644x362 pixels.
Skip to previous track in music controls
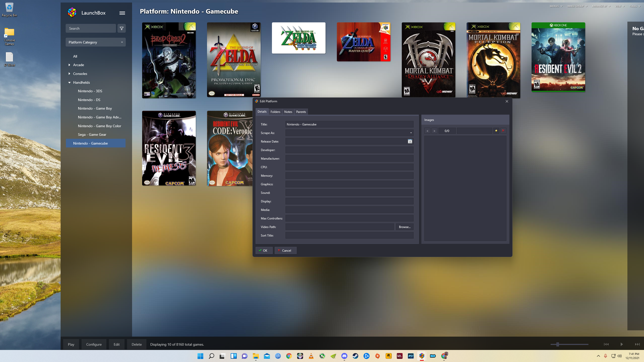pyautogui.click(x=606, y=344)
